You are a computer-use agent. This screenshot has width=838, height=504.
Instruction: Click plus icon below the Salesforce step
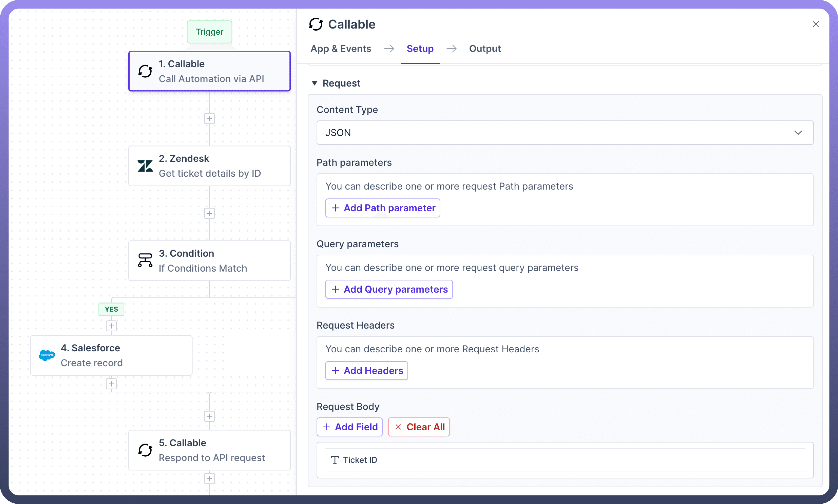pyautogui.click(x=111, y=384)
